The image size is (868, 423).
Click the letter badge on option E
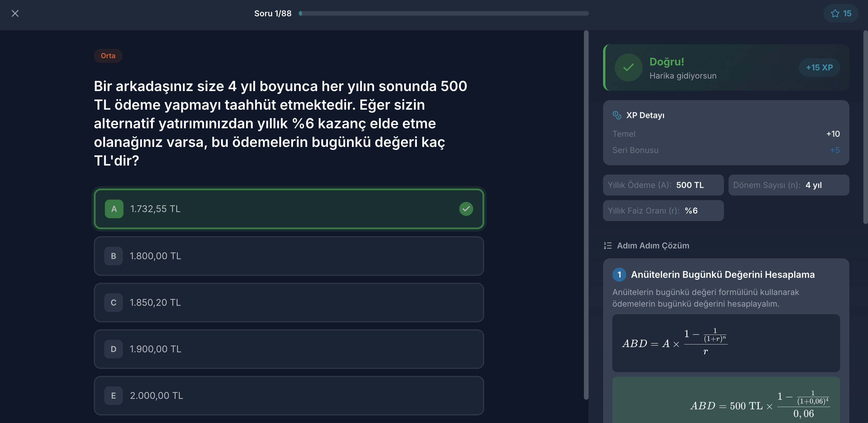pyautogui.click(x=114, y=395)
